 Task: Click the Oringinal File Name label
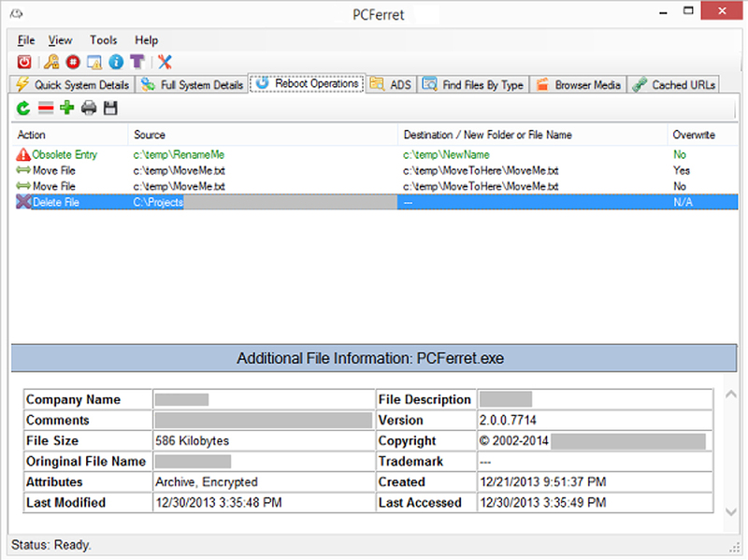click(86, 462)
